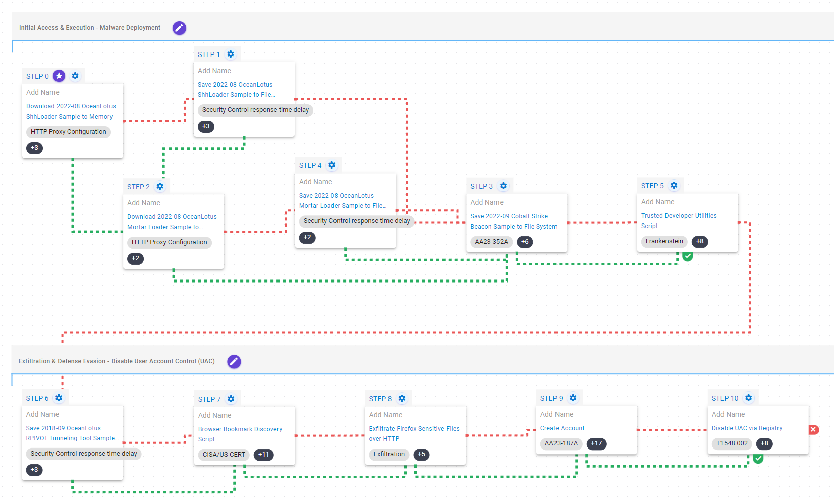This screenshot has width=834, height=504.
Task: Click gear icon beside STEP 5
Action: click(674, 186)
